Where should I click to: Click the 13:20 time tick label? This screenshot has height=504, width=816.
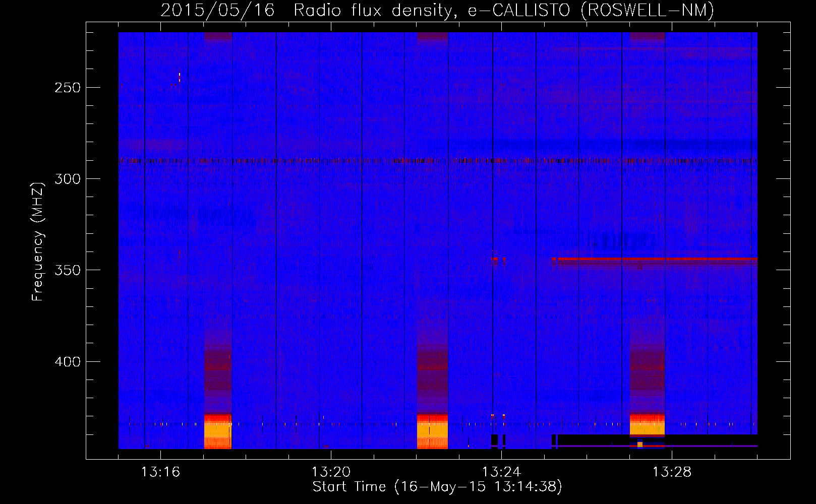click(331, 472)
